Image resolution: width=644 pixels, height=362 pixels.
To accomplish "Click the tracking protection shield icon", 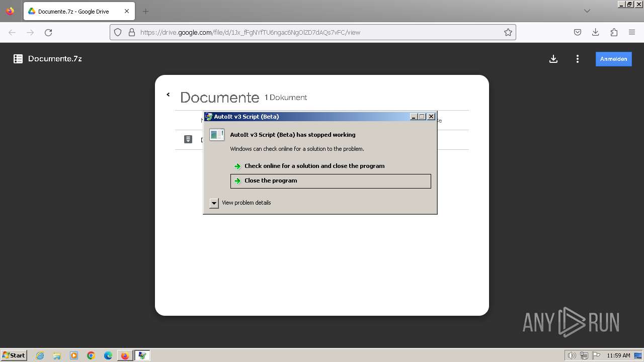I will tap(118, 32).
